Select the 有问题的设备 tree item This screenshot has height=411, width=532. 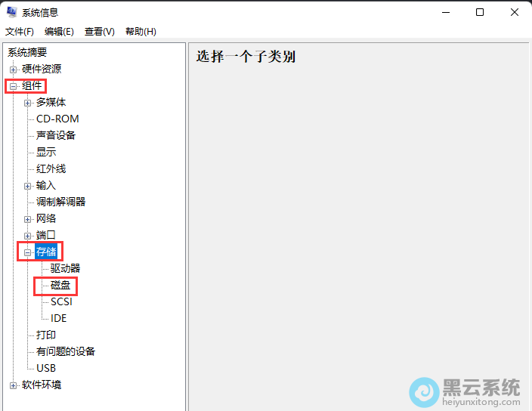(x=66, y=351)
